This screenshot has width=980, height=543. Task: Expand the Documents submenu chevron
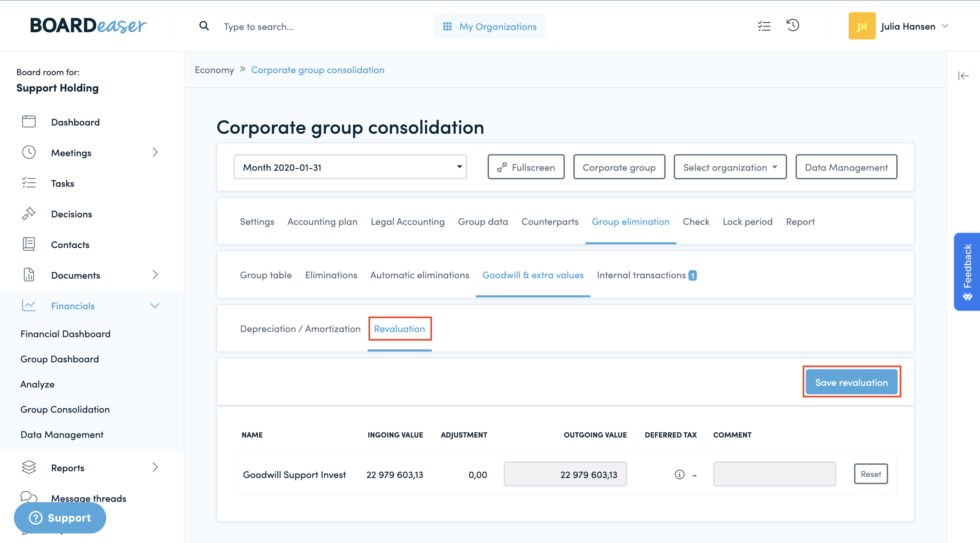155,275
